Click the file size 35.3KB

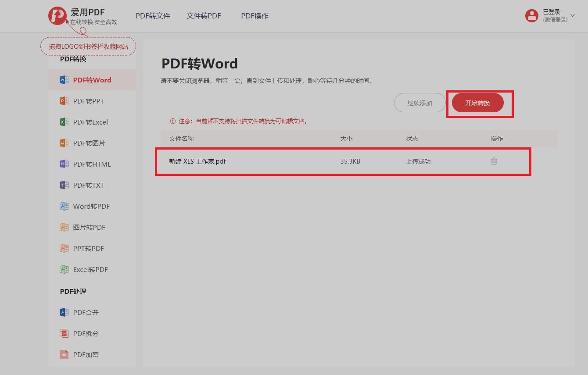coord(350,161)
